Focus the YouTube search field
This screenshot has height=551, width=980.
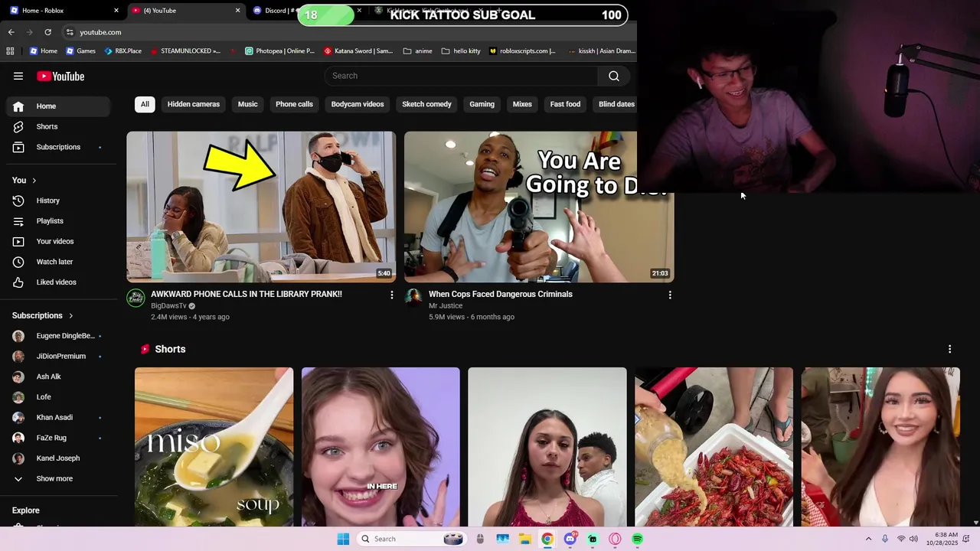point(461,76)
